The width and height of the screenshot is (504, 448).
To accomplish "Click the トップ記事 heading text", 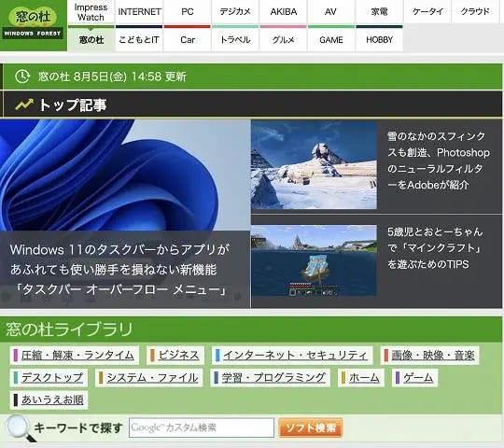I will pyautogui.click(x=73, y=105).
